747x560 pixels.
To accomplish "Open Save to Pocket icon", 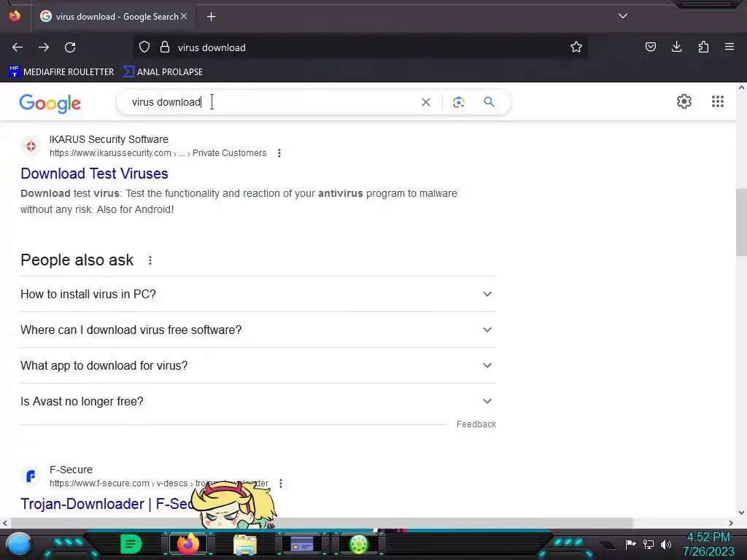I will click(x=650, y=47).
